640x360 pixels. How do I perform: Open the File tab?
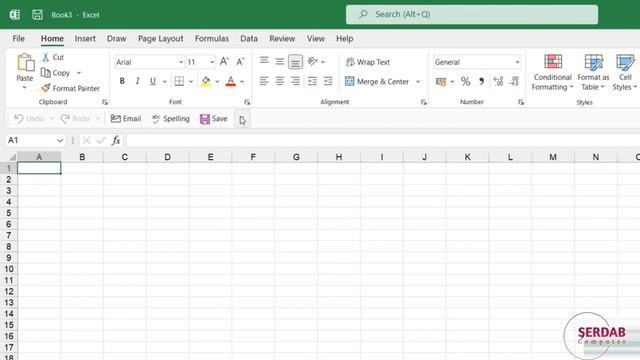click(18, 39)
